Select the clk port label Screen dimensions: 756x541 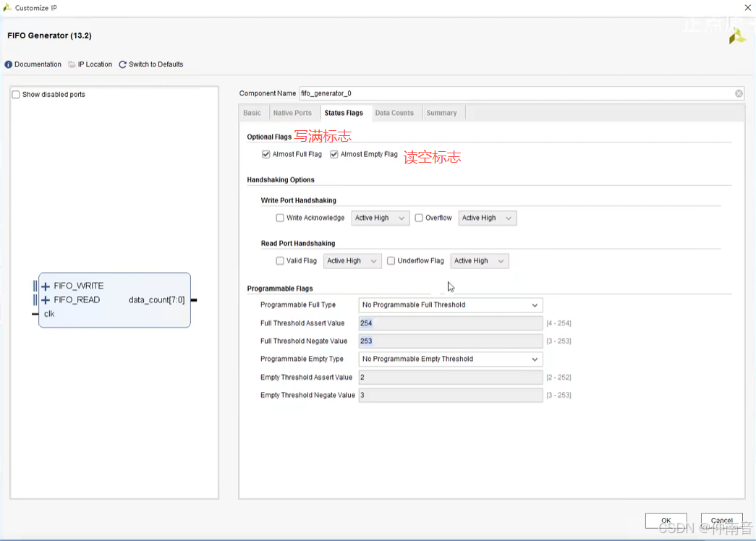[49, 314]
